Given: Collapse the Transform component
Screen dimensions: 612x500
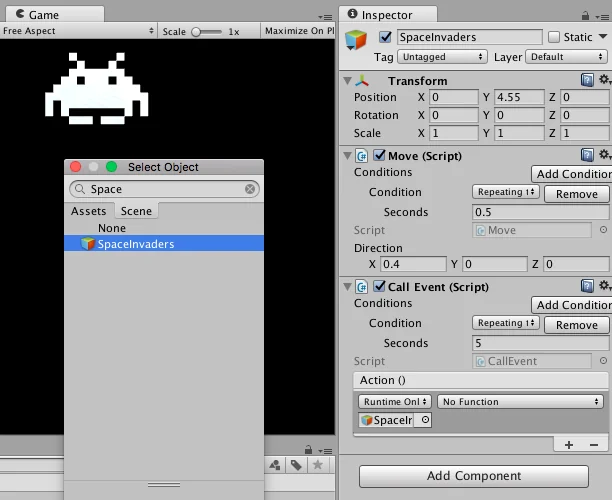Looking at the screenshot, I should (347, 81).
